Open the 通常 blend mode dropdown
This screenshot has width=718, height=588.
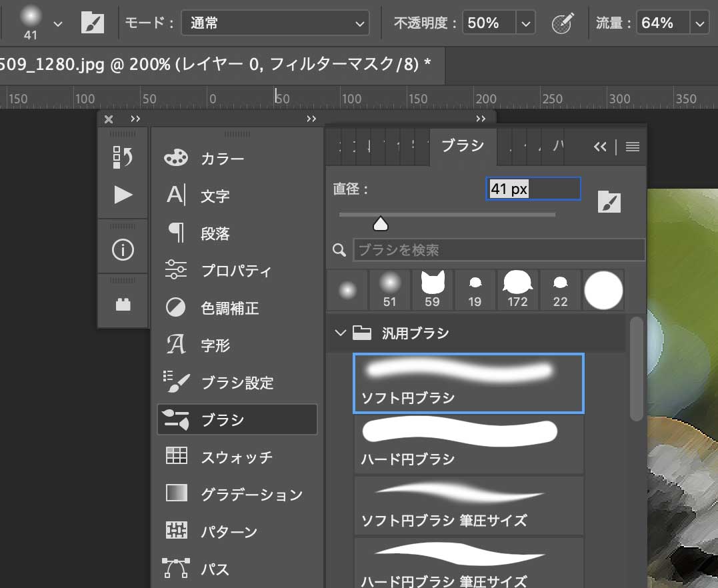tap(275, 22)
